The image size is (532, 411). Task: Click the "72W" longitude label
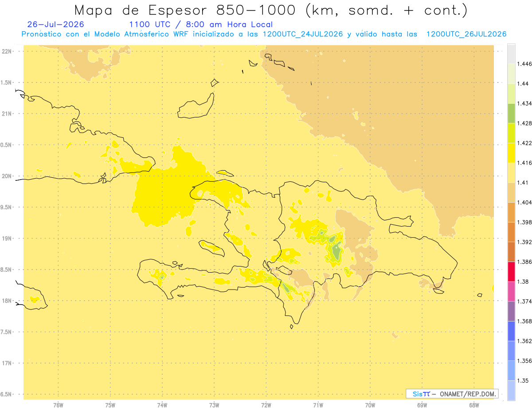pyautogui.click(x=266, y=405)
